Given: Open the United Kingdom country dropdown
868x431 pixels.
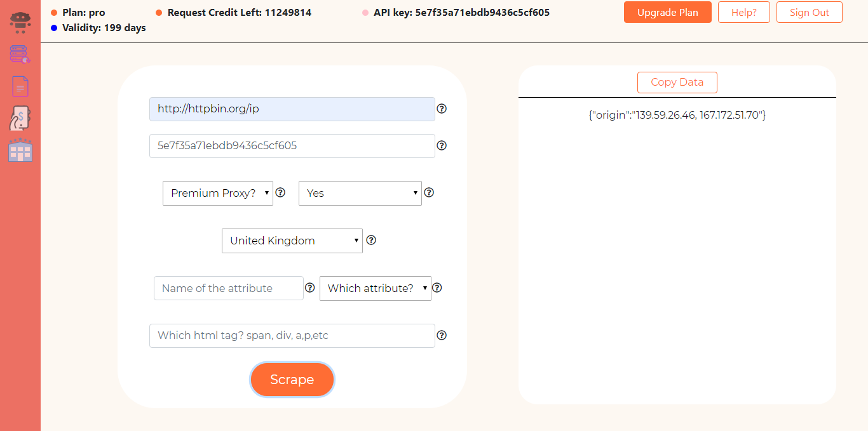Looking at the screenshot, I should (x=292, y=241).
